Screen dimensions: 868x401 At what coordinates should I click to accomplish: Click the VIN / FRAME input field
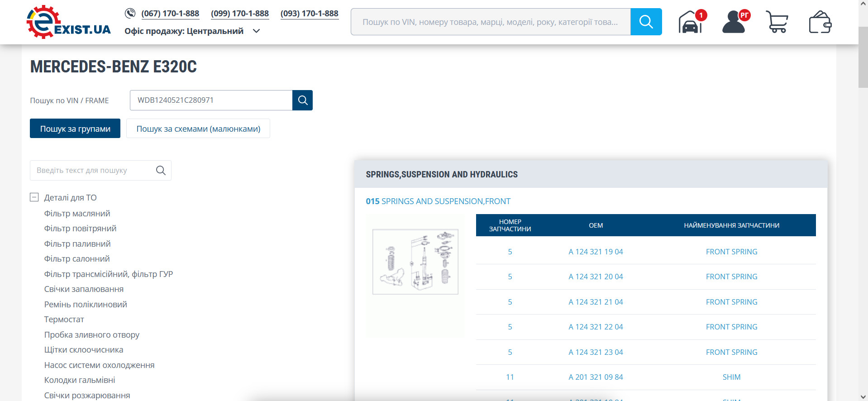[211, 100]
